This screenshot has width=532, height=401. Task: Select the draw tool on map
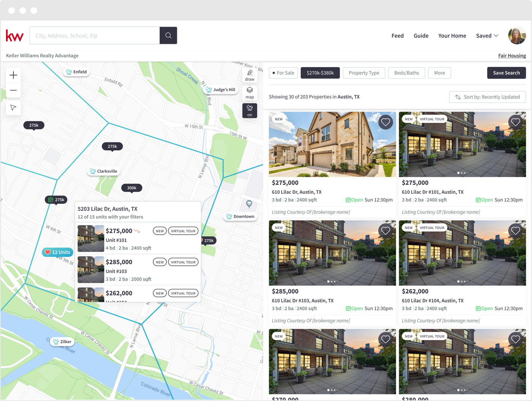point(250,75)
